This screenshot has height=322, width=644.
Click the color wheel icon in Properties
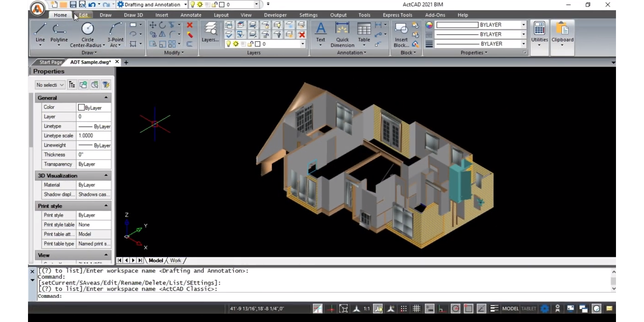(x=429, y=25)
